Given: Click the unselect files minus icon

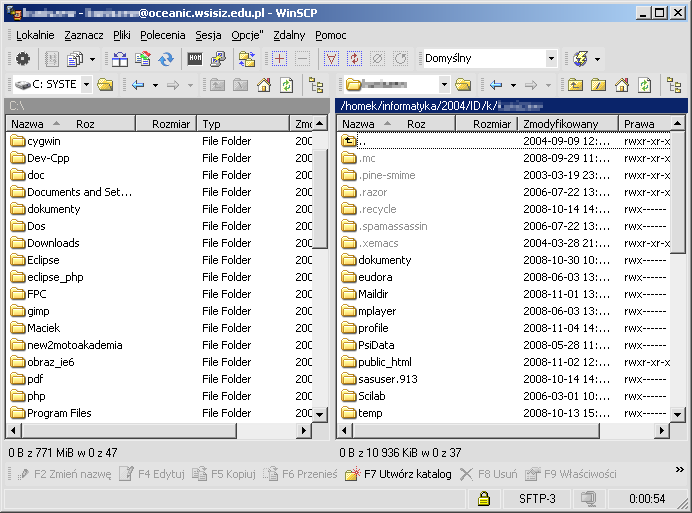Looking at the screenshot, I should (302, 59).
